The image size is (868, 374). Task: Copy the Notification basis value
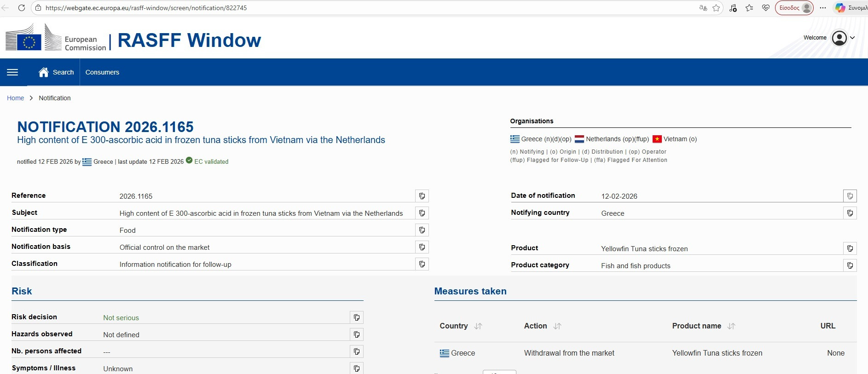coord(422,247)
